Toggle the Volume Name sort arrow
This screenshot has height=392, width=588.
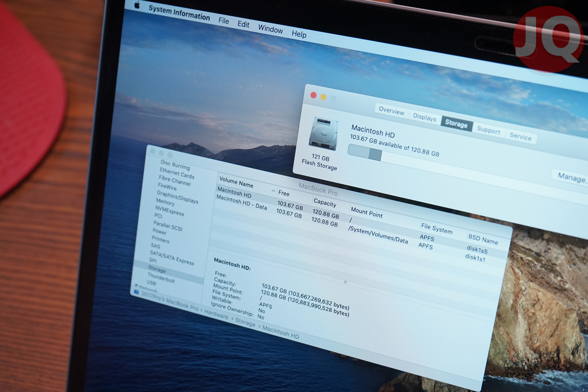(x=273, y=191)
